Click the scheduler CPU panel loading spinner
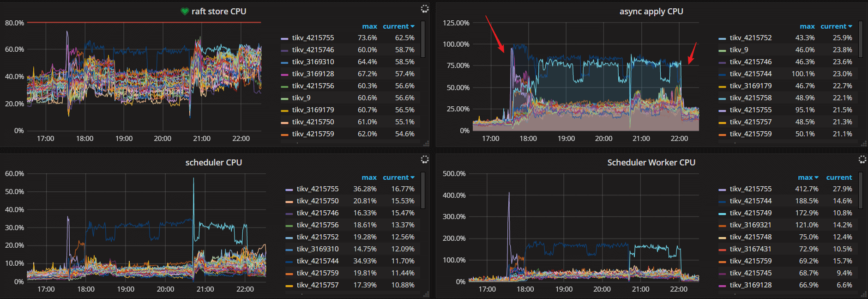868x299 pixels. tap(425, 159)
